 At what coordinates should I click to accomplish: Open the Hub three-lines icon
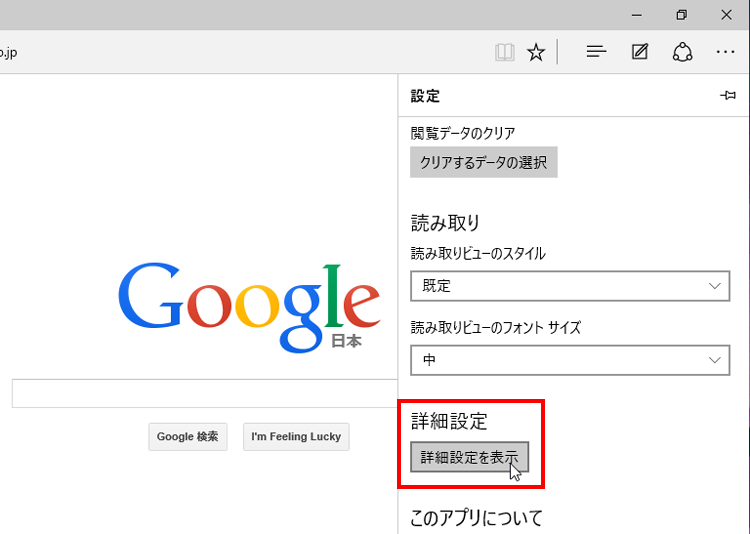[596, 52]
